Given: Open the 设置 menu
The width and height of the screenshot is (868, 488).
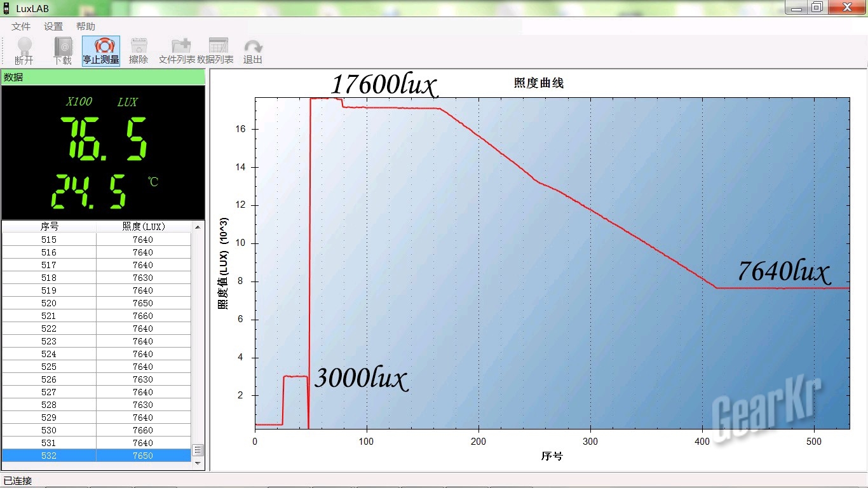Looking at the screenshot, I should (53, 27).
